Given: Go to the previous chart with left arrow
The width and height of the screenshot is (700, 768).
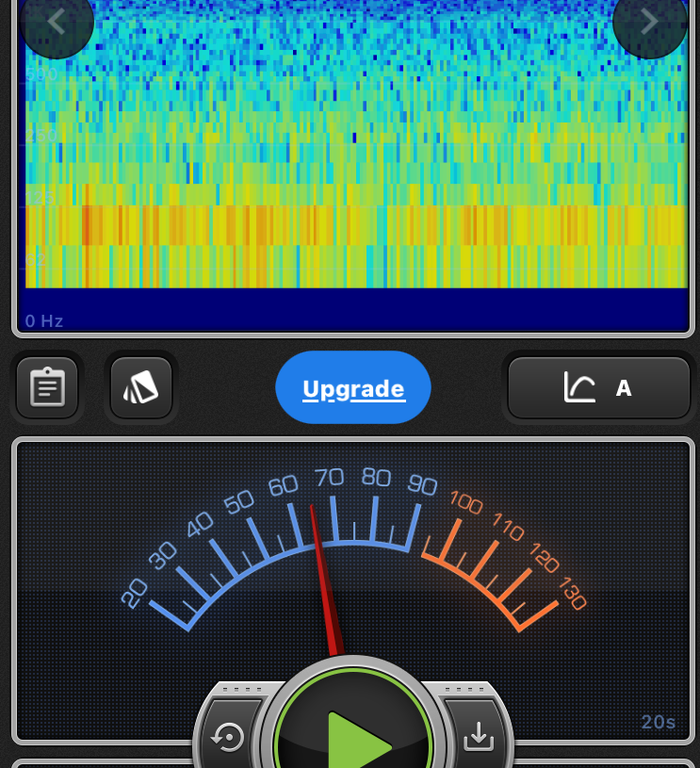Looking at the screenshot, I should pyautogui.click(x=56, y=22).
